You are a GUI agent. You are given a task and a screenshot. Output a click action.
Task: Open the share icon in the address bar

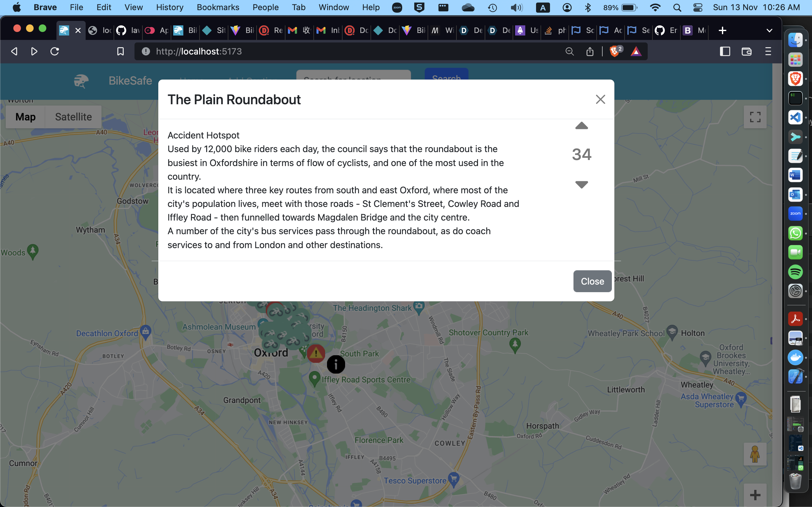click(590, 51)
